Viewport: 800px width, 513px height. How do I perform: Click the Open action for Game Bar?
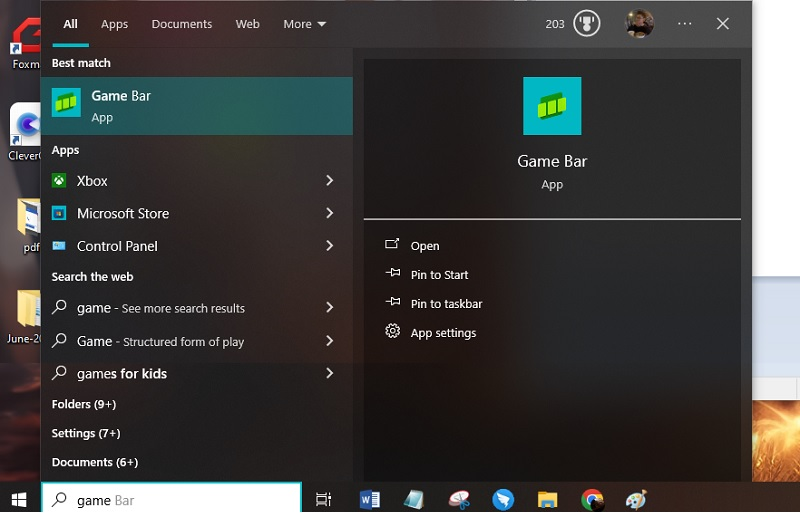425,246
